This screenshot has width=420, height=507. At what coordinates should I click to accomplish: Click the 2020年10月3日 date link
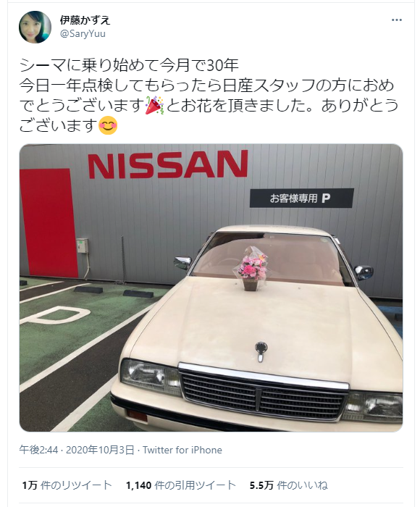(100, 450)
